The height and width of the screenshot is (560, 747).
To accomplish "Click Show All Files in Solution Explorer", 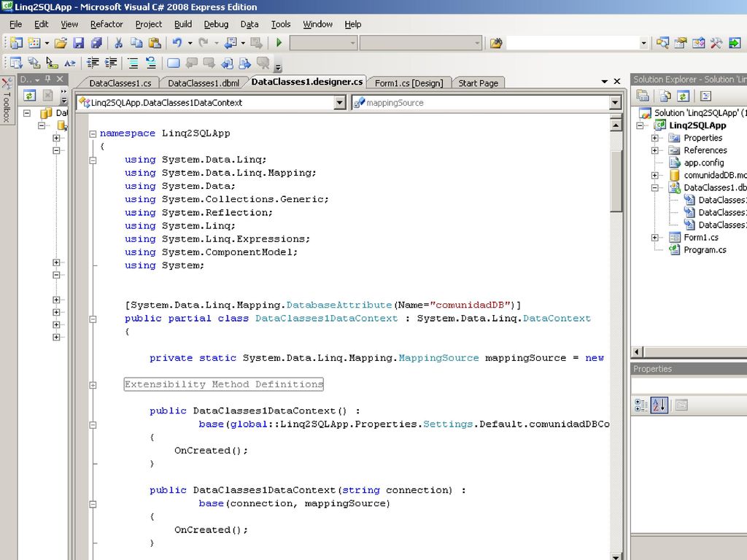I will point(665,96).
